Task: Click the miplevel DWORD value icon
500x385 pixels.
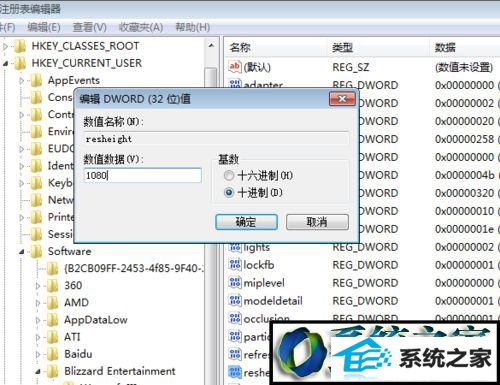Action: pos(235,283)
